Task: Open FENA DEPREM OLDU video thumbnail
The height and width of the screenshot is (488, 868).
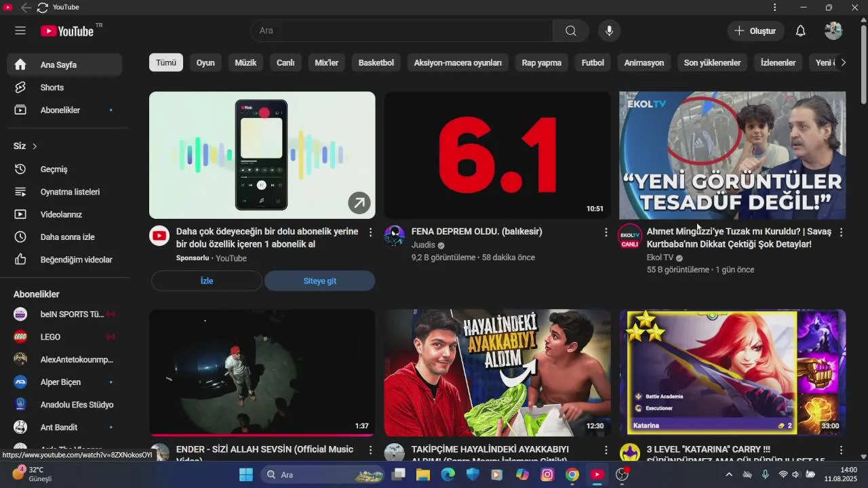Action: coord(497,155)
